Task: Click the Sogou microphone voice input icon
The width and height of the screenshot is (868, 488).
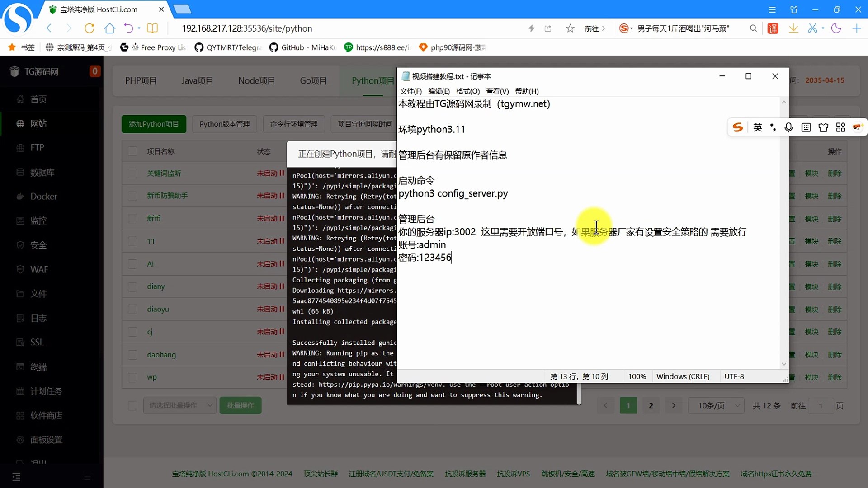Action: pos(788,127)
